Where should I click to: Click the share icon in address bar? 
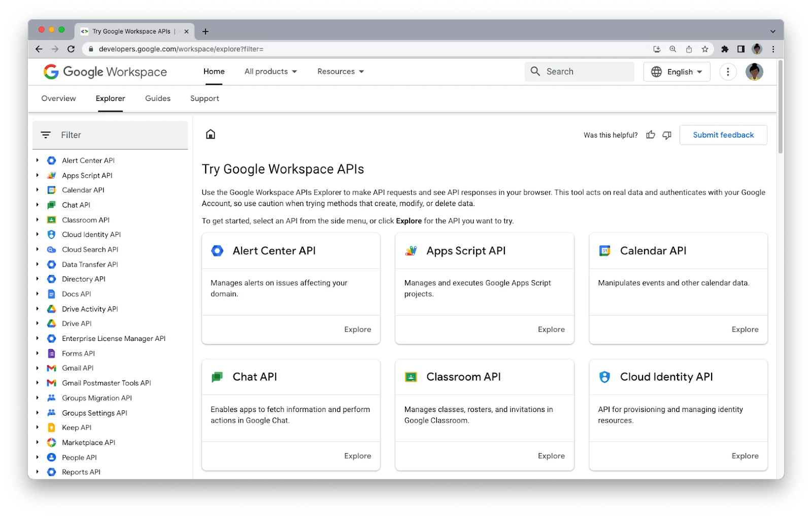[689, 49]
